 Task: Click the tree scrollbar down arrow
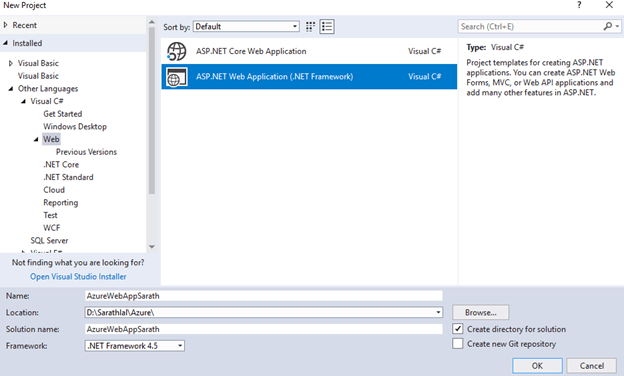click(152, 247)
